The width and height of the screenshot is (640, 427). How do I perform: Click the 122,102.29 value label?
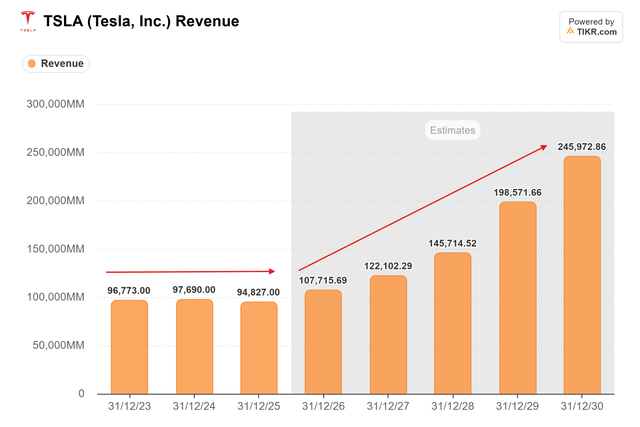tap(388, 266)
